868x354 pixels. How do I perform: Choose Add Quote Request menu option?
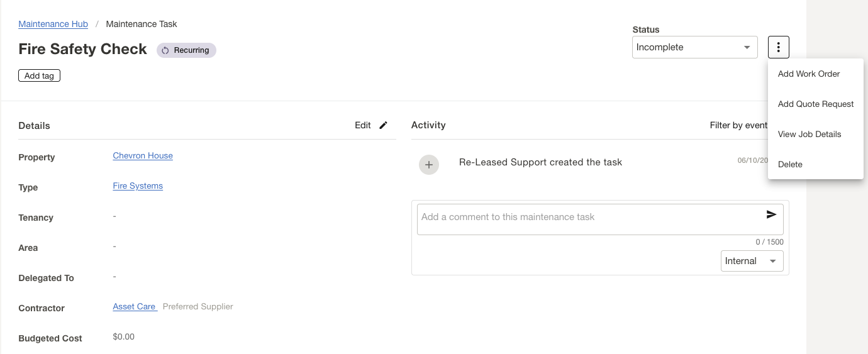tap(816, 104)
